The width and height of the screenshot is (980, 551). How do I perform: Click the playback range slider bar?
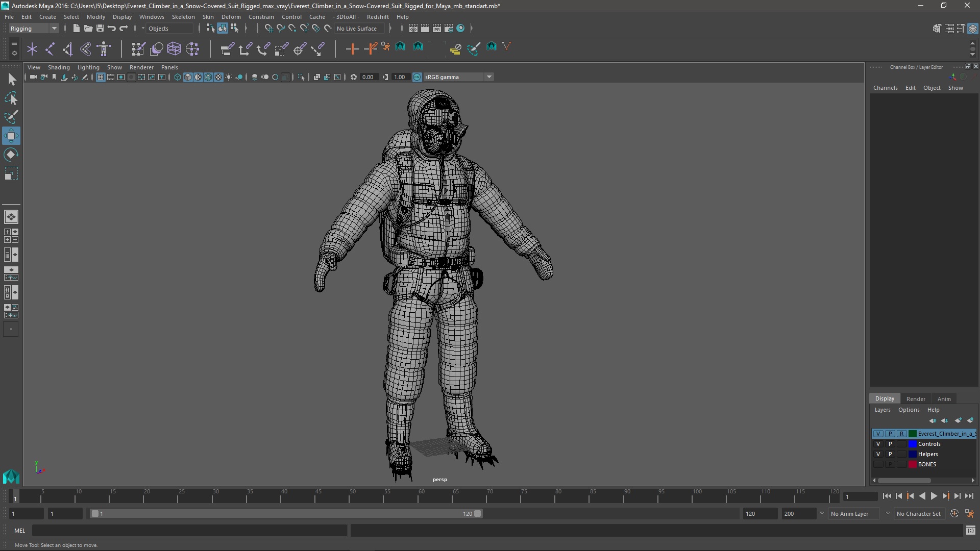click(x=286, y=514)
